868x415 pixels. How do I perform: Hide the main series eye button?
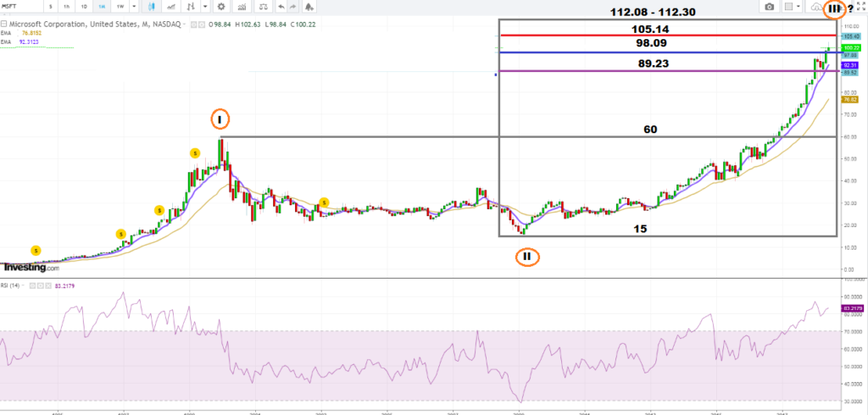pos(195,25)
